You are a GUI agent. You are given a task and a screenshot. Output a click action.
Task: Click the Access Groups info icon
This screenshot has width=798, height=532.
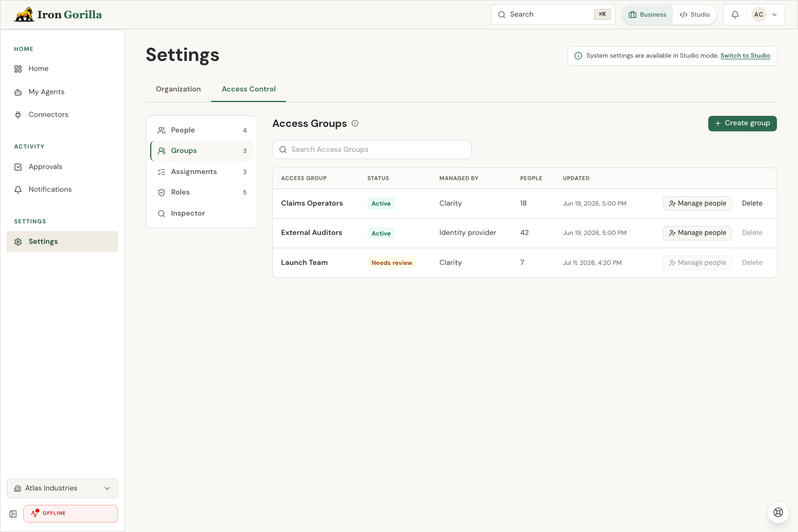(x=355, y=124)
